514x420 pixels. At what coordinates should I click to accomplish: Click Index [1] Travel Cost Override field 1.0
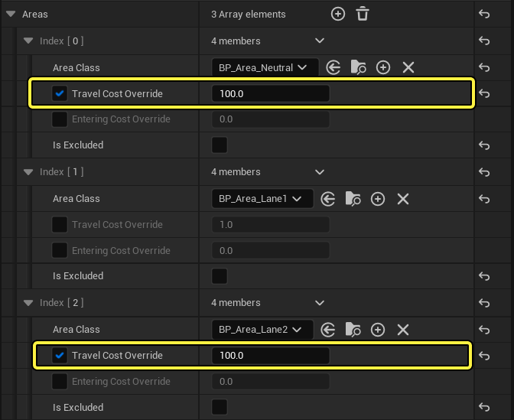[271, 225]
